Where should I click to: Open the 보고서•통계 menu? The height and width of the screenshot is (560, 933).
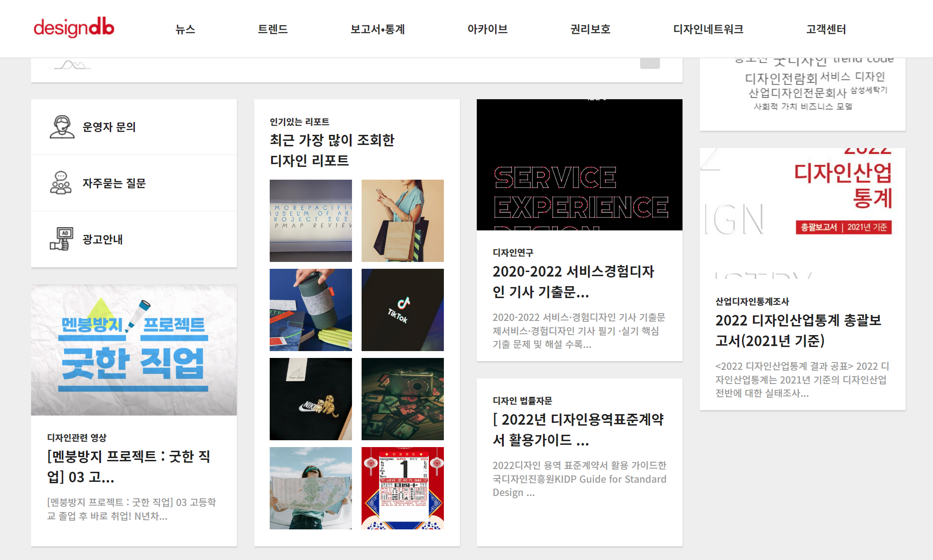coord(378,29)
